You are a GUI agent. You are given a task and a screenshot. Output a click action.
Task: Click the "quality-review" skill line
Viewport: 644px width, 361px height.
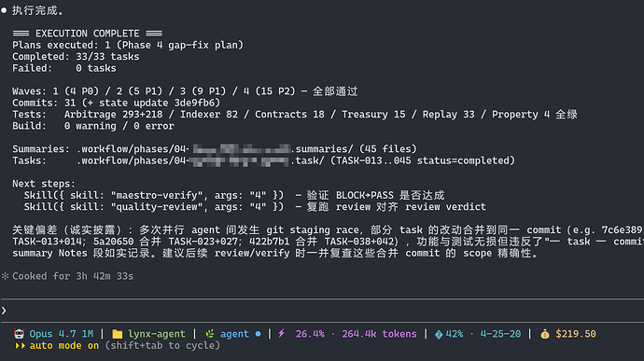tap(255, 206)
